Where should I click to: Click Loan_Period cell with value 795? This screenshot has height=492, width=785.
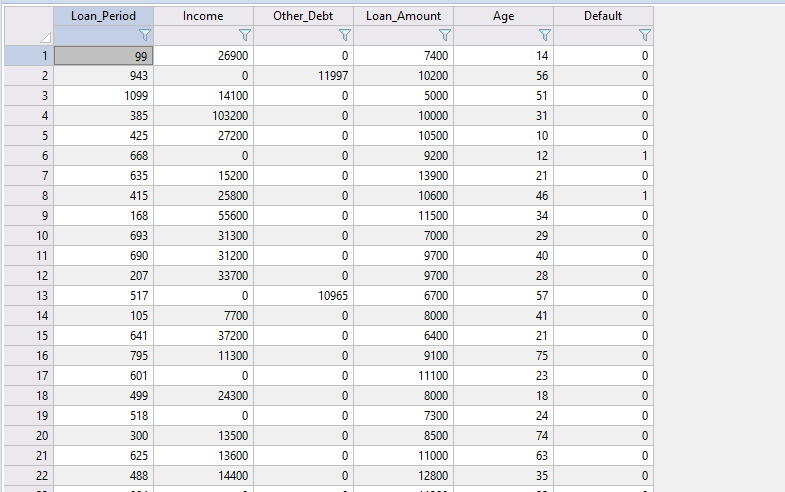(104, 356)
